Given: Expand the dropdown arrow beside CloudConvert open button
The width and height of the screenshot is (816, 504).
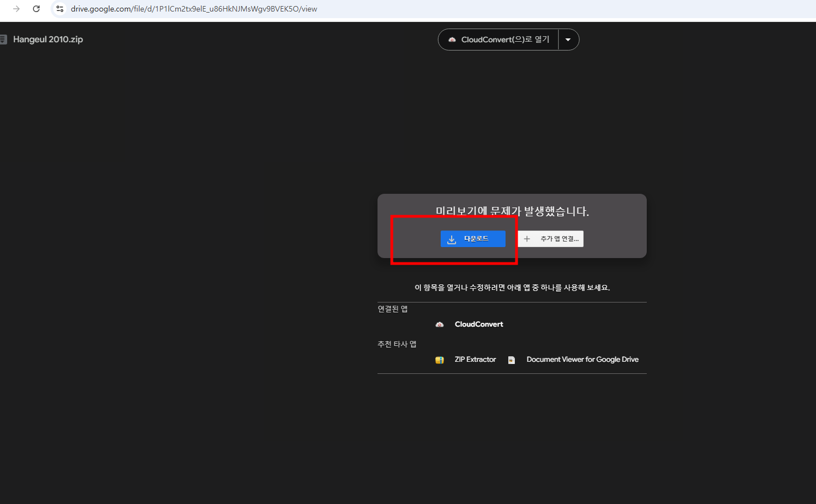Looking at the screenshot, I should point(568,40).
